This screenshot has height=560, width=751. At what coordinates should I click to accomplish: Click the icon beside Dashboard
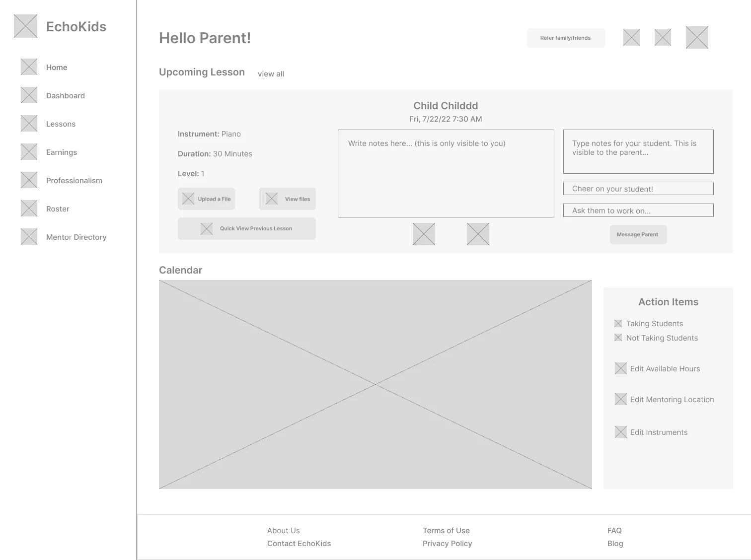(29, 95)
